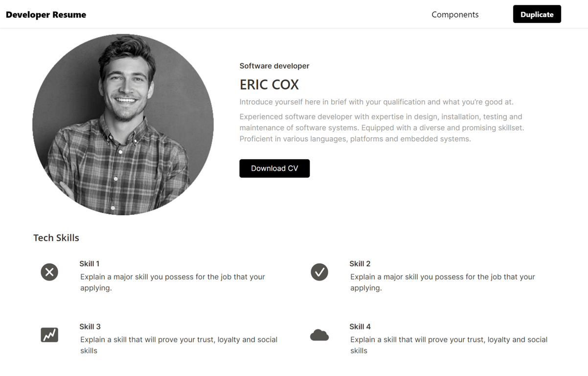Click the Tech Skills section heading
The width and height of the screenshot is (588, 376).
[x=56, y=238]
